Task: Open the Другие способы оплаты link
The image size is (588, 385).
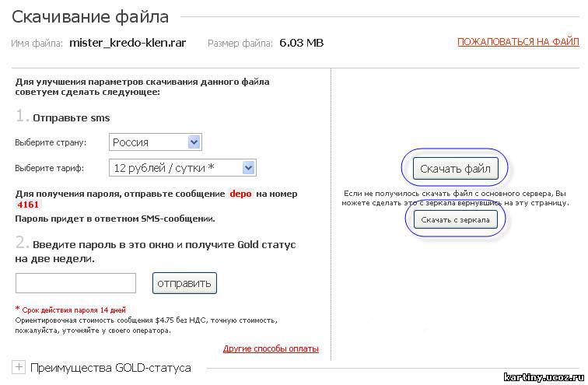Action: (x=271, y=348)
